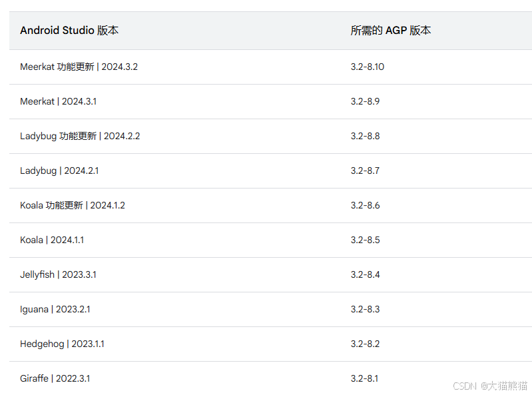Click the '3.2-8.2' AGP version cell
532x395 pixels.
click(365, 344)
